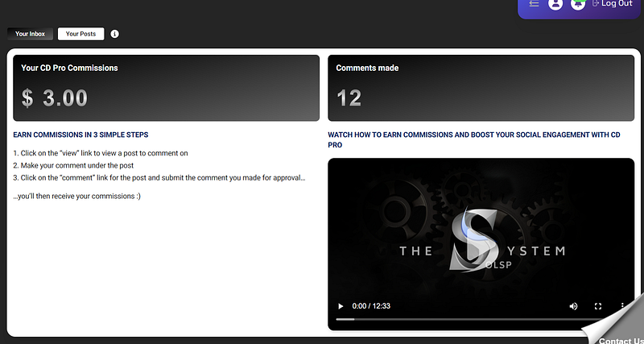This screenshot has width=644, height=344.
Task: Click the you'll then receive commissions line
Action: 76,196
